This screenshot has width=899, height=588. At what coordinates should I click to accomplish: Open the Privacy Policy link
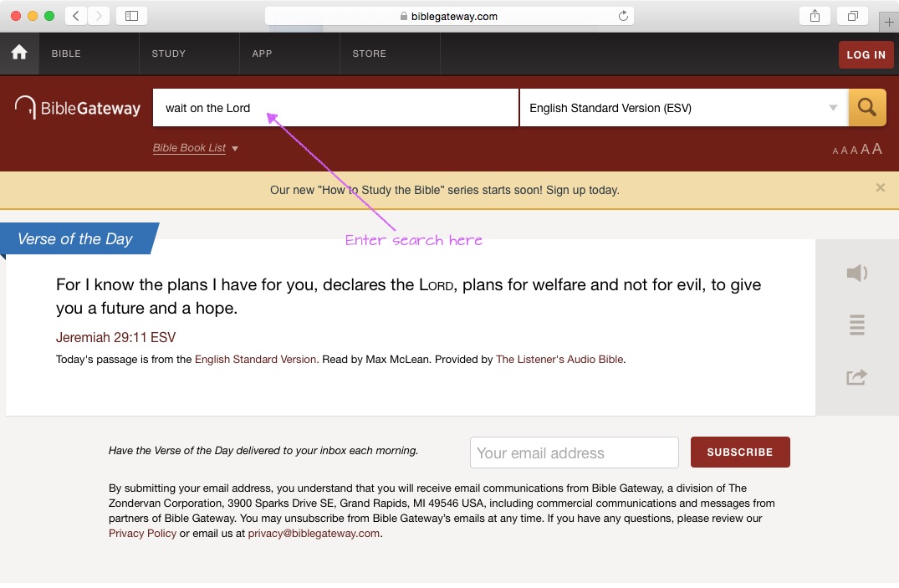tap(142, 534)
